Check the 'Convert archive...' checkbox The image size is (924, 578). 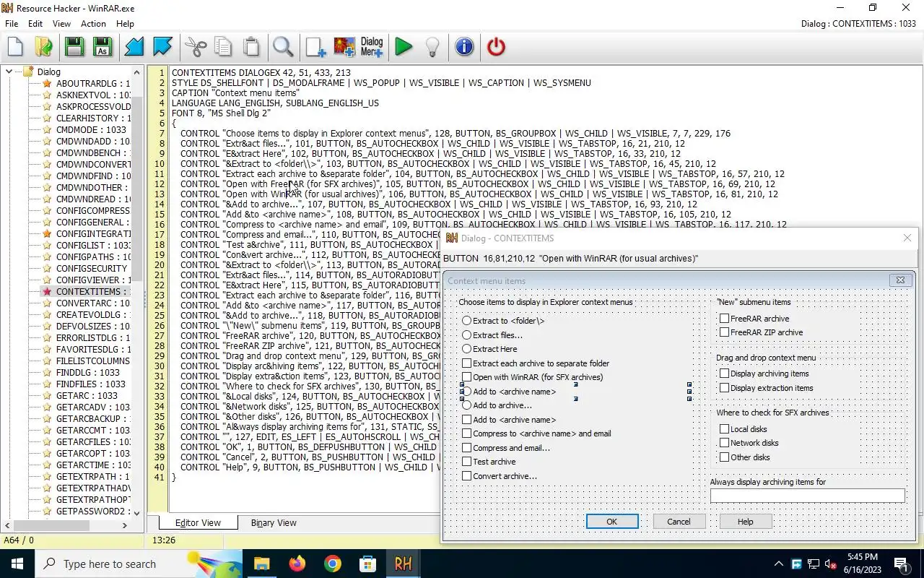click(x=467, y=476)
